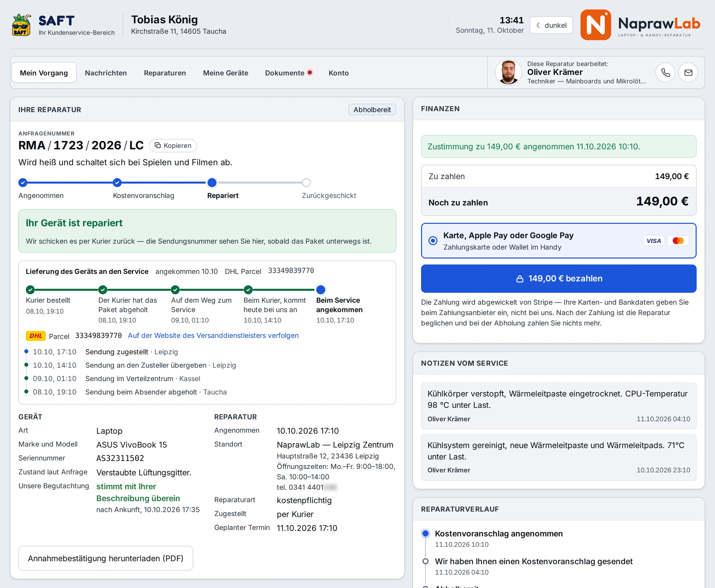Click the 'Auf dem Weg zum Service' checkmark

pyautogui.click(x=175, y=290)
